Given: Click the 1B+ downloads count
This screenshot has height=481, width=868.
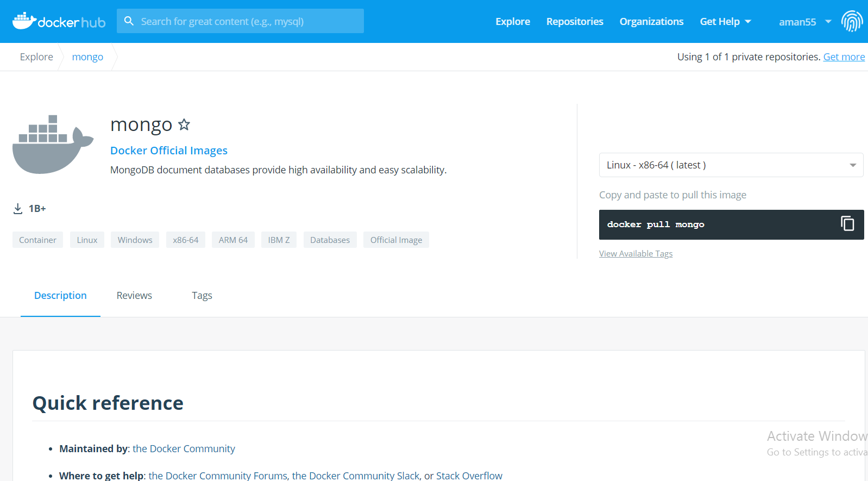Looking at the screenshot, I should click(x=37, y=209).
